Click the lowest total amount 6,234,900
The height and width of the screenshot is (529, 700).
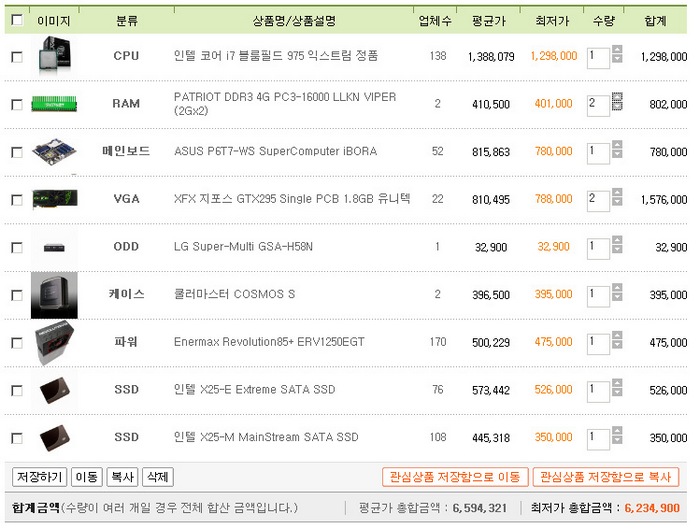(x=652, y=508)
